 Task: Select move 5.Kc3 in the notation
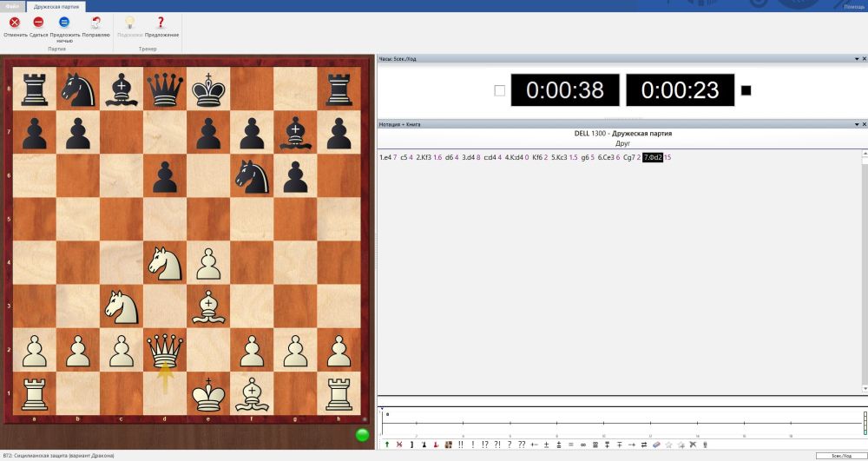pos(559,158)
